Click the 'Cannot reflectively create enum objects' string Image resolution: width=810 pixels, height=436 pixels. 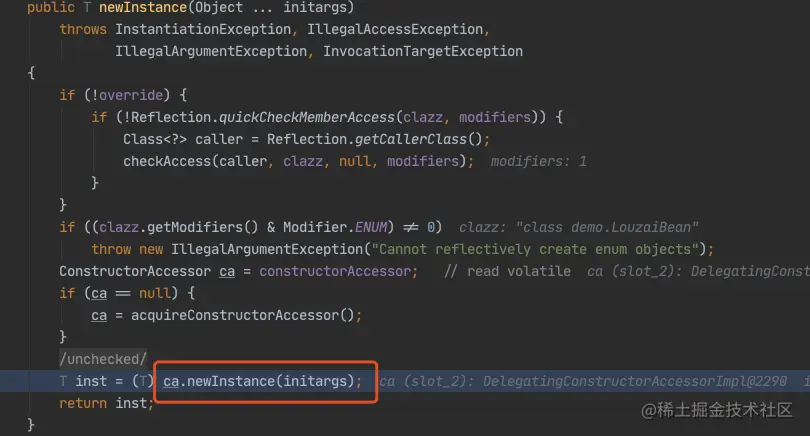coord(535,250)
